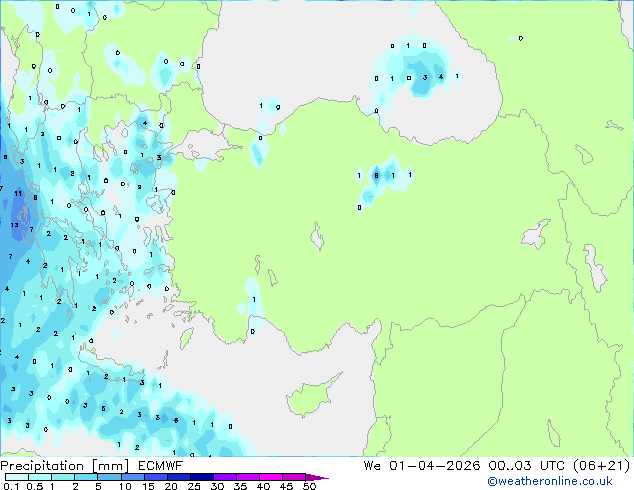The height and width of the screenshot is (490, 634).
Task: Click the 2–5 mm legend color swatch
Action: point(86,477)
